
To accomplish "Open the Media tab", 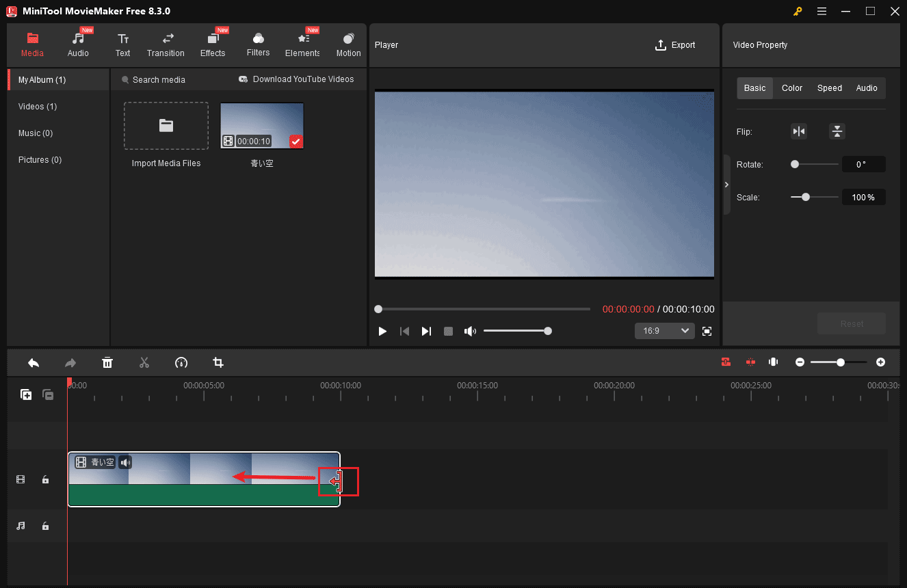I will tap(32, 45).
